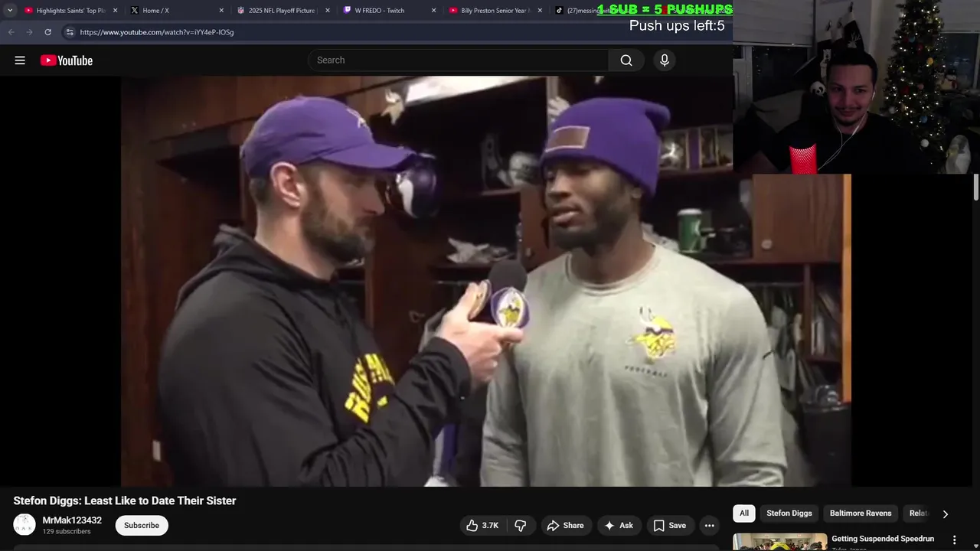
Task: Open site information icon in address bar
Action: [70, 32]
